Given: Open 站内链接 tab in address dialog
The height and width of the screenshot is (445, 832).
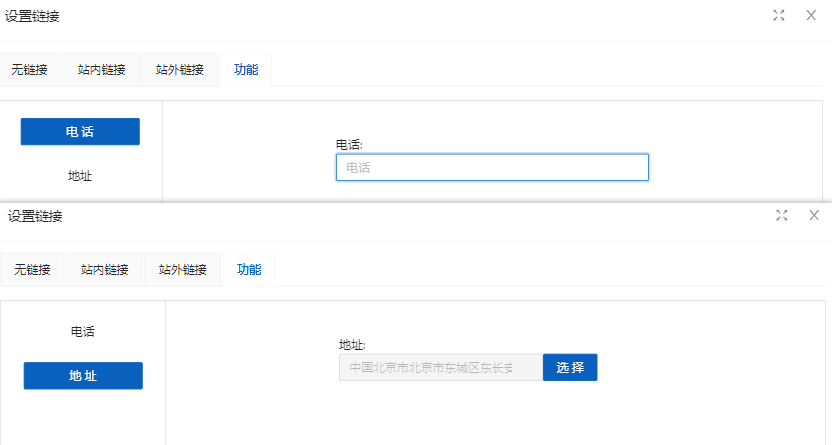Looking at the screenshot, I should coord(104,270).
